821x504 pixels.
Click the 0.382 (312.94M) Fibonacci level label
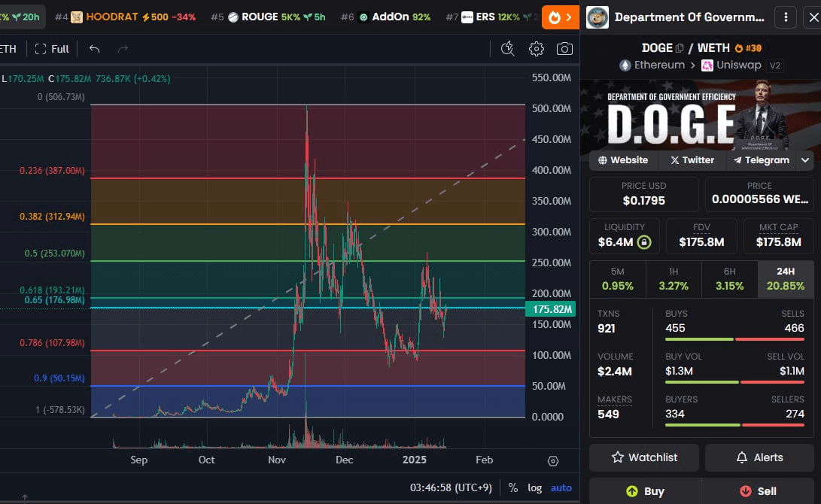tap(53, 216)
